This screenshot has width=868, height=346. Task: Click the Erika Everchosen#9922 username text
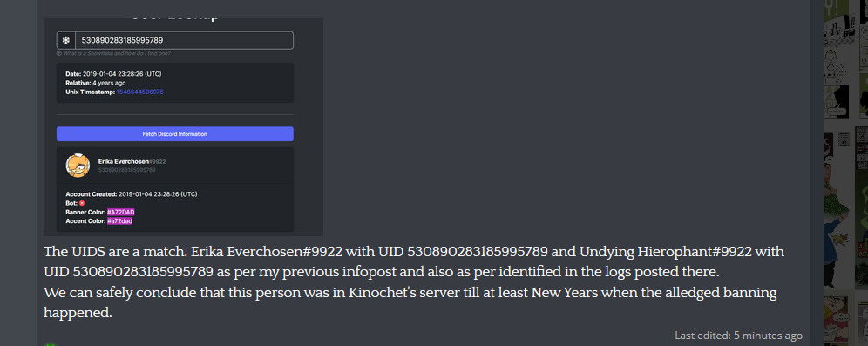pos(132,161)
